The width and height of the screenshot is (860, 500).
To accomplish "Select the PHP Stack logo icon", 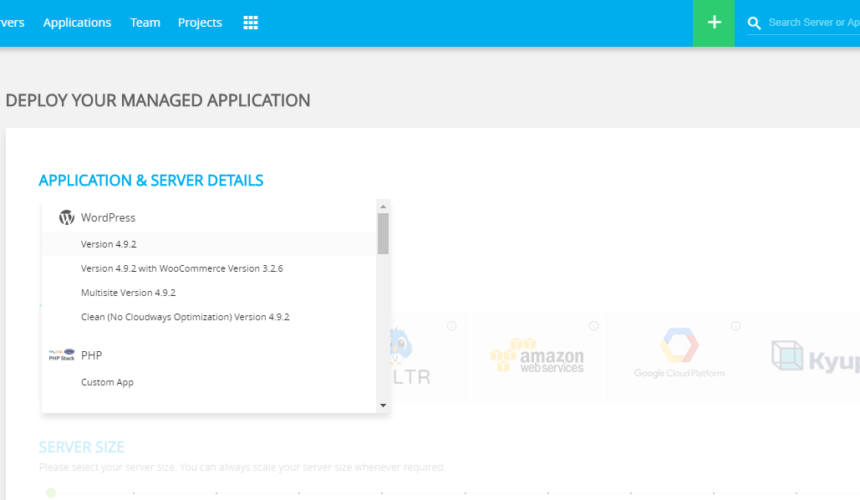I will [x=61, y=355].
